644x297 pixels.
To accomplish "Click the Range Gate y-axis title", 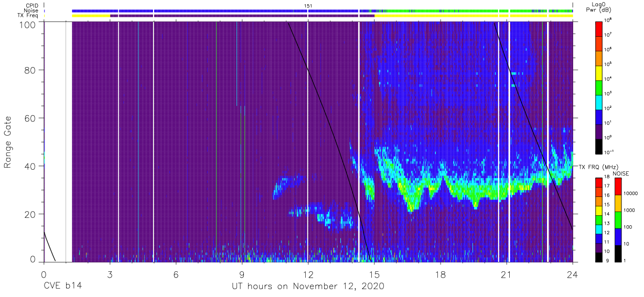I will tap(8, 142).
